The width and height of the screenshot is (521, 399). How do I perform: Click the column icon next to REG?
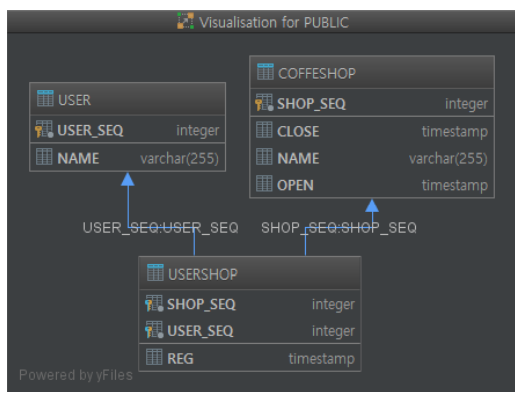coord(154,357)
